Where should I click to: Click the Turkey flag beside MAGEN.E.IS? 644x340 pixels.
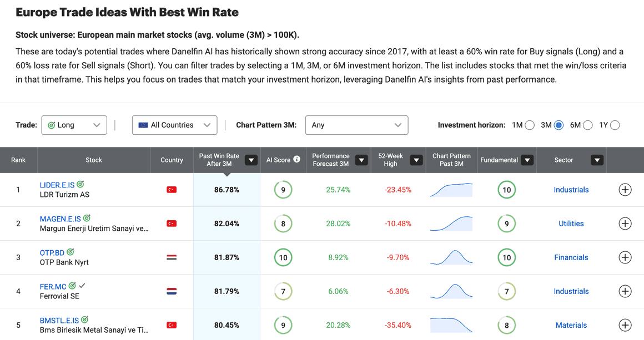pos(171,224)
